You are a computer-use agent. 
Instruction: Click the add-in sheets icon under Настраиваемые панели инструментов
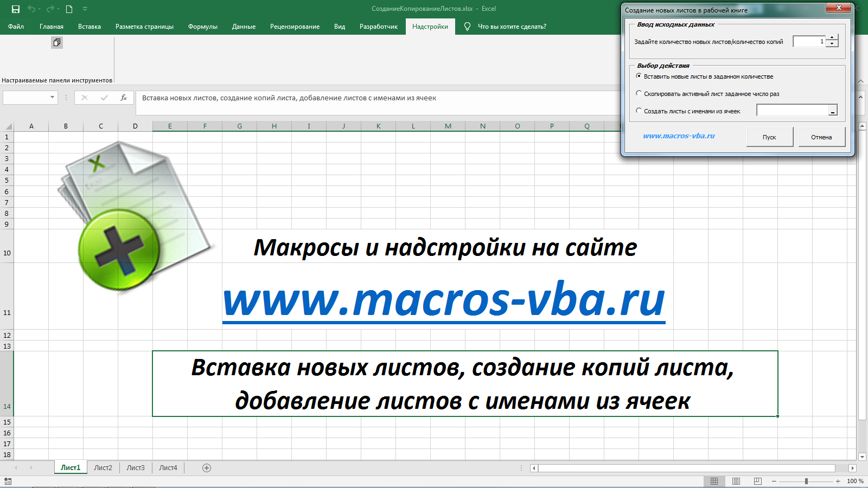click(56, 42)
